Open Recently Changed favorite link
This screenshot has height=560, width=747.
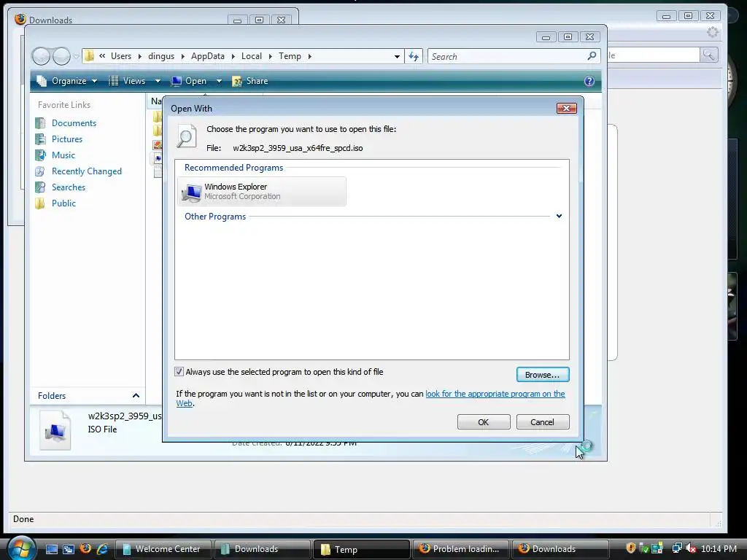[87, 171]
